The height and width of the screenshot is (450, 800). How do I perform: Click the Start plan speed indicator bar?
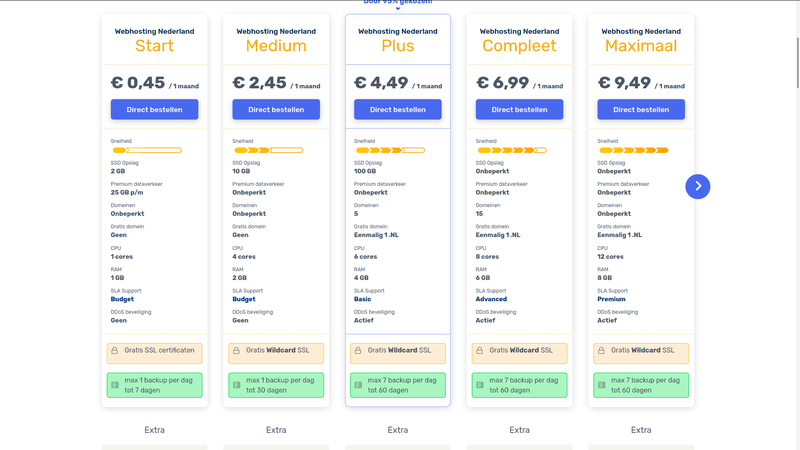(146, 151)
